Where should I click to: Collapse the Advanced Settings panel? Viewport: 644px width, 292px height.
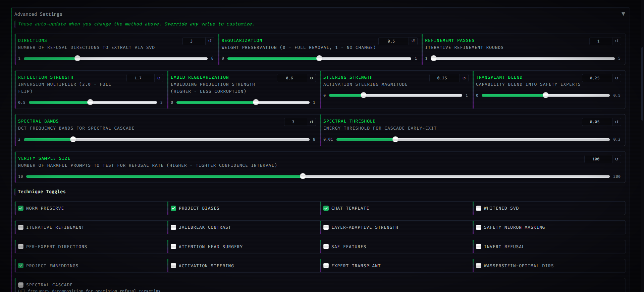623,14
